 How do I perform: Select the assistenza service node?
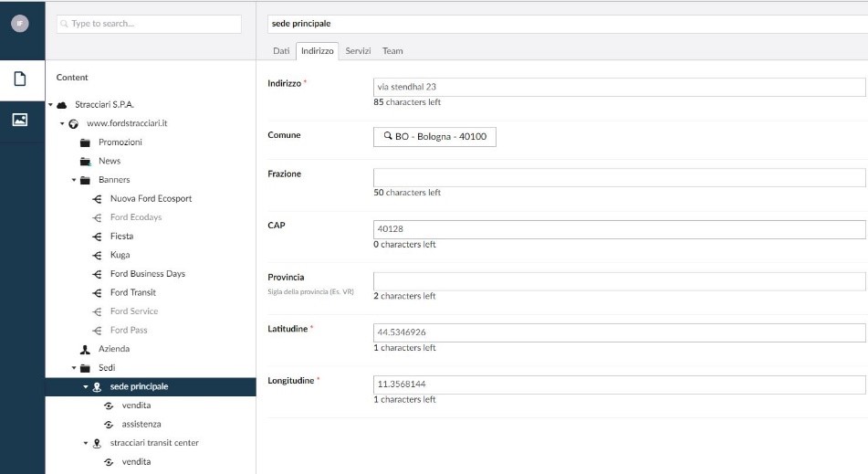pyautogui.click(x=141, y=424)
